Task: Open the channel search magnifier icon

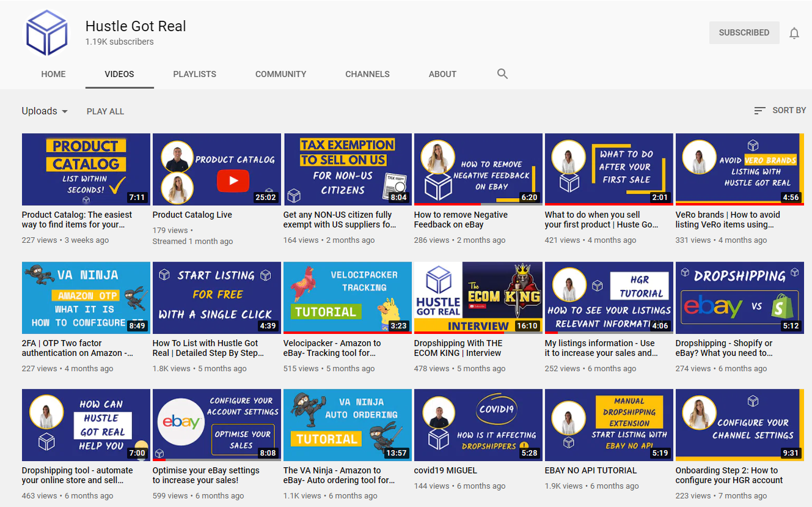Action: click(x=502, y=74)
